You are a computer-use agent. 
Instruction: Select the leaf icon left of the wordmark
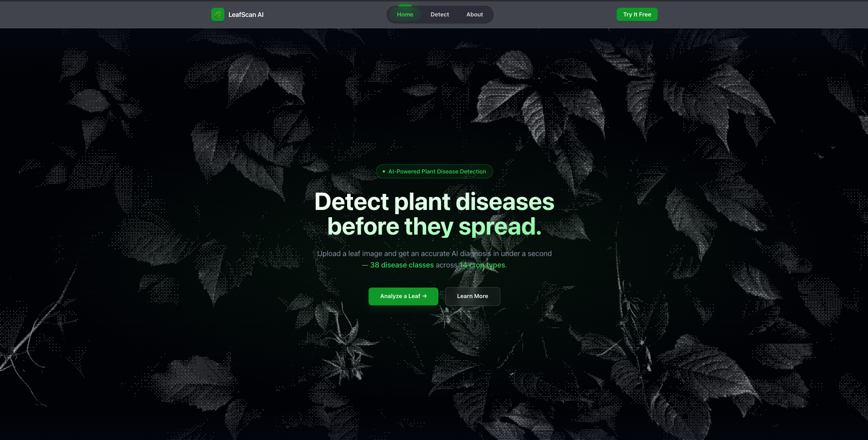tap(218, 14)
